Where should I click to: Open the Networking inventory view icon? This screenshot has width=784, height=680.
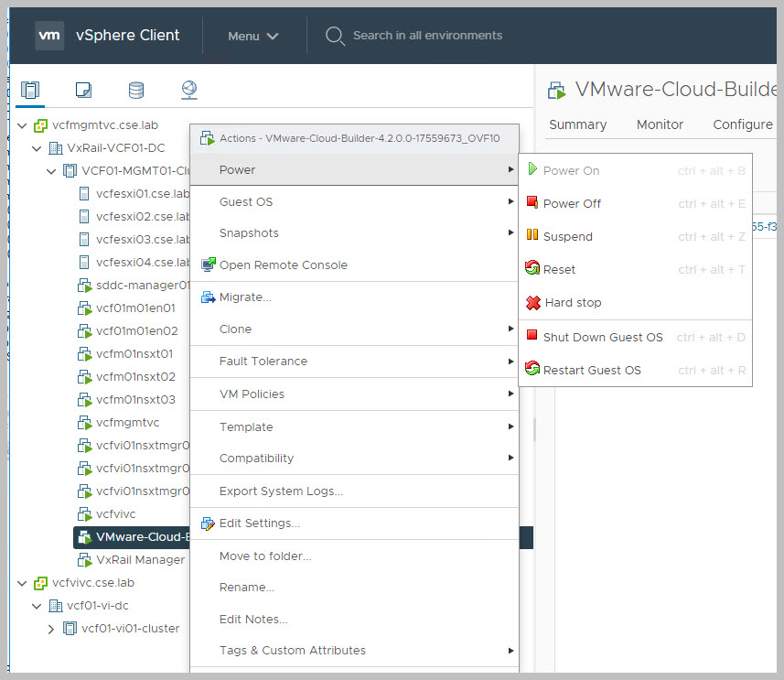pos(189,90)
